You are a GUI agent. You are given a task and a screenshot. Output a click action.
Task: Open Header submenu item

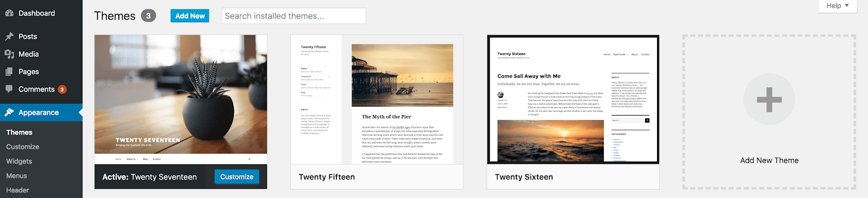[18, 190]
